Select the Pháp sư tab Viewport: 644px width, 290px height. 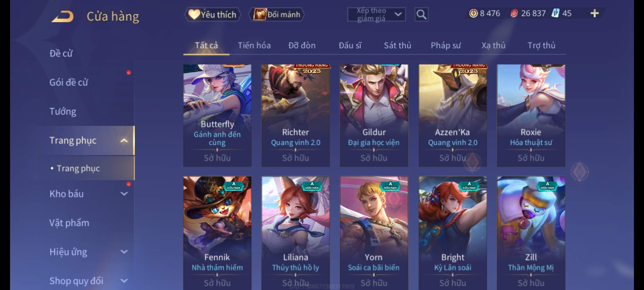coord(446,45)
